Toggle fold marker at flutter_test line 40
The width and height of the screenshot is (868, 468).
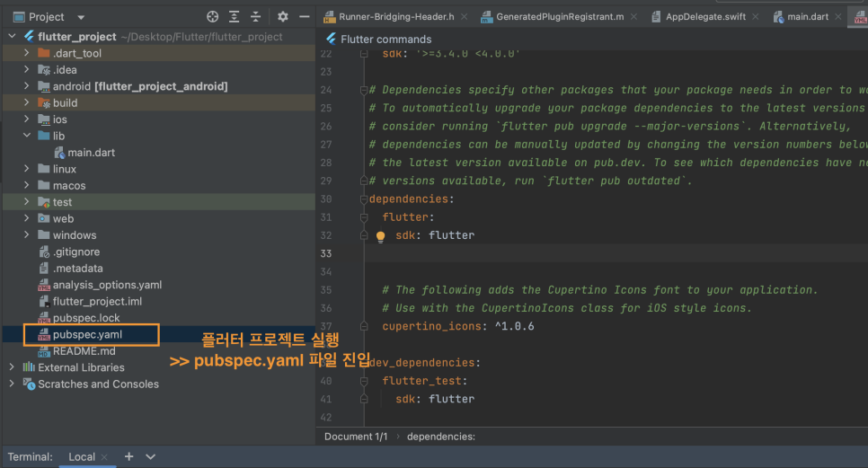coord(364,381)
